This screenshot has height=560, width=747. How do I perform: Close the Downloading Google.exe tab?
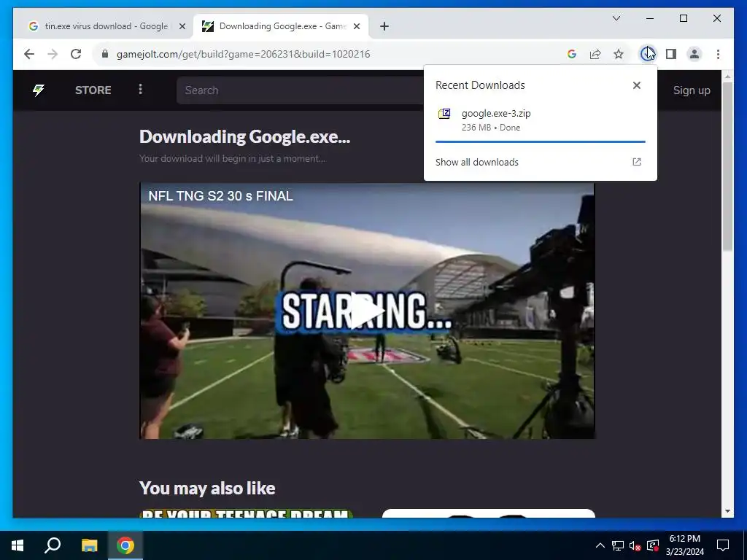[x=356, y=27]
